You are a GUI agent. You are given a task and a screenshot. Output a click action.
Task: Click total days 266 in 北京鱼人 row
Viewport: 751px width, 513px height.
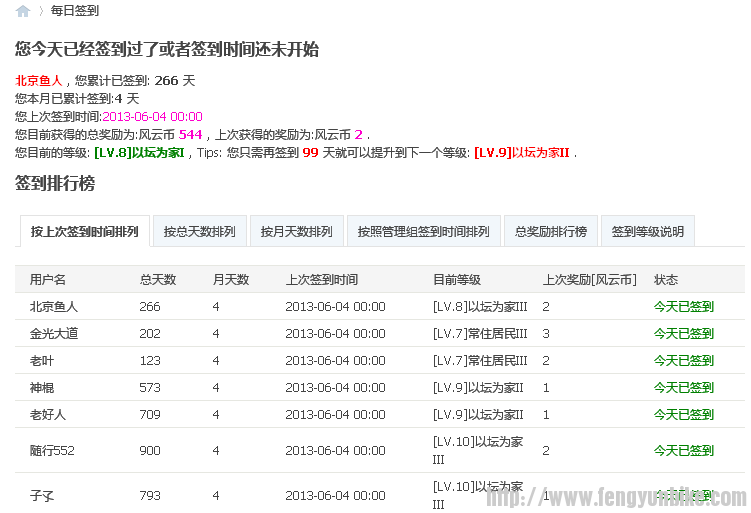click(x=150, y=307)
